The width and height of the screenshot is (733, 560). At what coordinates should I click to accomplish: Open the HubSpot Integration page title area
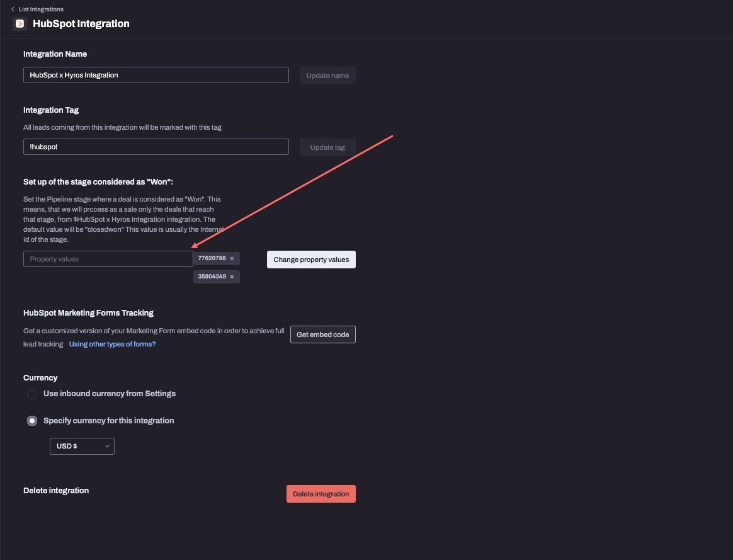[81, 23]
